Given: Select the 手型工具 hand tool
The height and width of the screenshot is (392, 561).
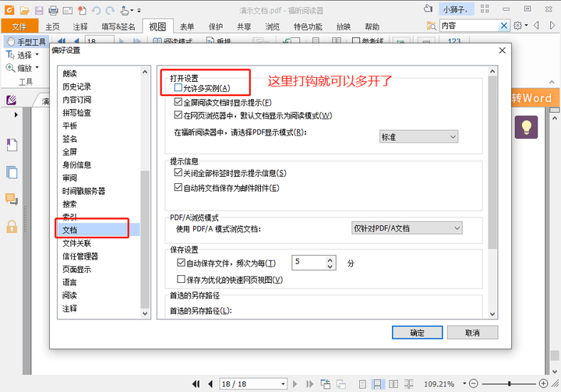Looking at the screenshot, I should click(x=26, y=42).
